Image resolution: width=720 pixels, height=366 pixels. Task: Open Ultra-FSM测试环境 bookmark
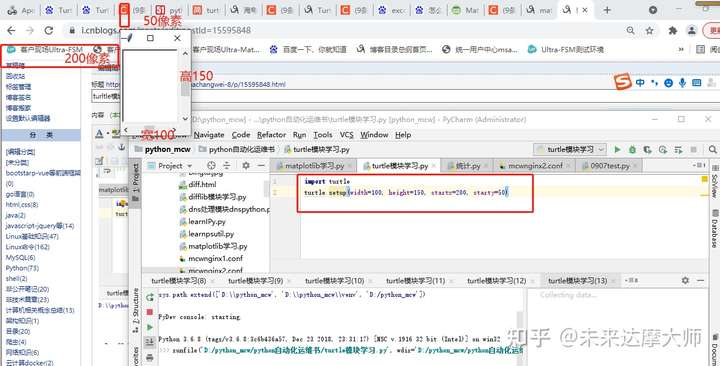pyautogui.click(x=566, y=49)
